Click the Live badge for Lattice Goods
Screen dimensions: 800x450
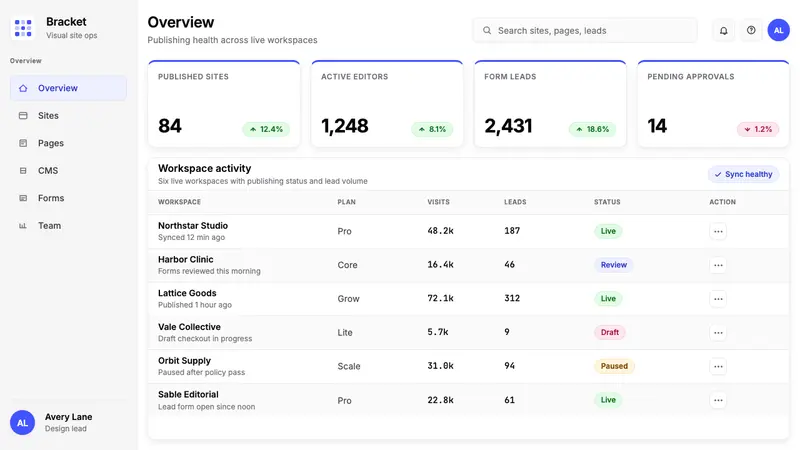tap(608, 298)
